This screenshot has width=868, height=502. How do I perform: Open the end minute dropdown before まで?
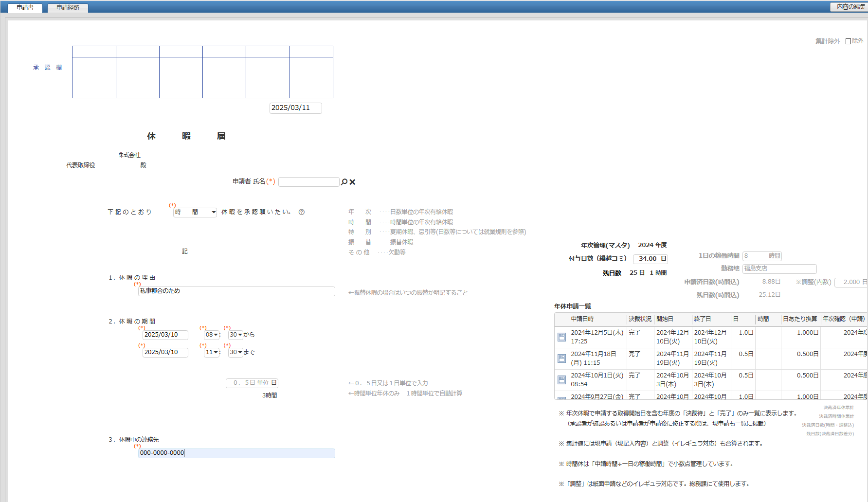pyautogui.click(x=236, y=352)
